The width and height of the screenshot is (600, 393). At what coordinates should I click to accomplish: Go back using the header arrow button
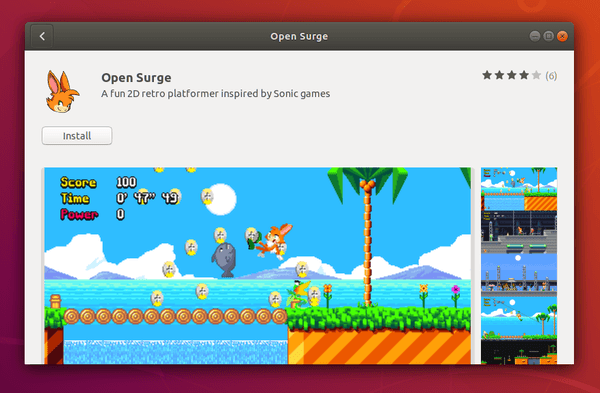coord(42,36)
